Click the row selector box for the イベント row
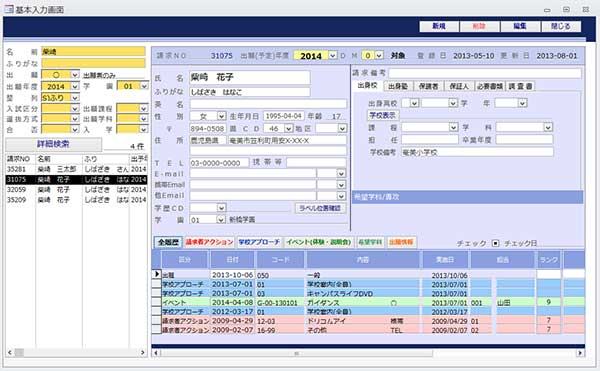The height and width of the screenshot is (371, 600). 157,302
